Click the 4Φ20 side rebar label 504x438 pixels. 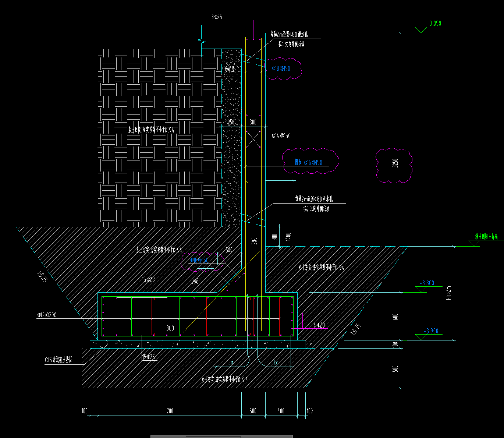319,325
